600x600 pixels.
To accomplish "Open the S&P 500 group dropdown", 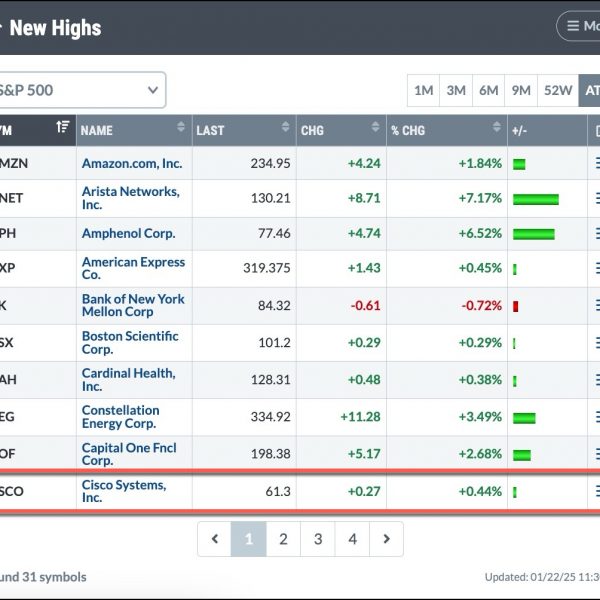I will [x=82, y=90].
